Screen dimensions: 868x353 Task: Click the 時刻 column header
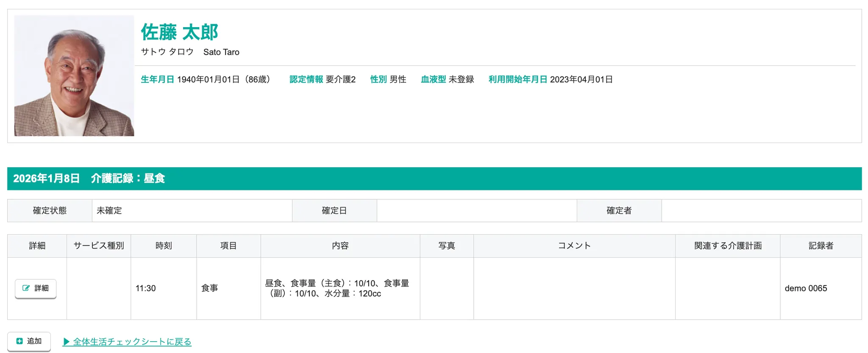164,246
